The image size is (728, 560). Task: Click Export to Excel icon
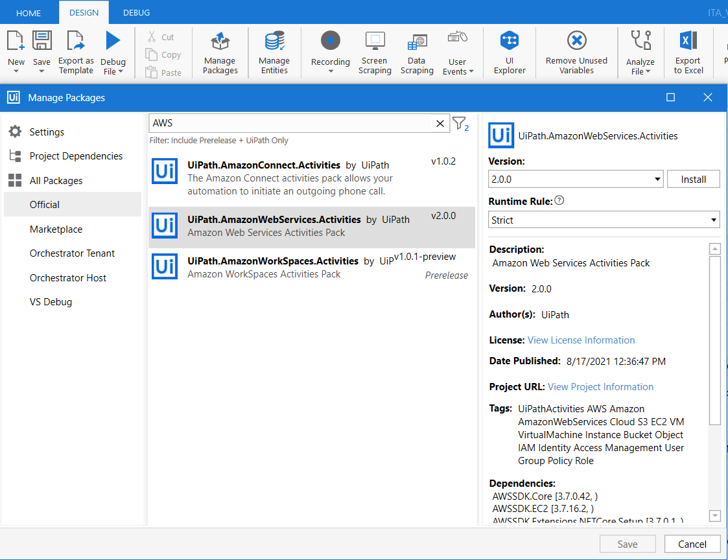(x=688, y=41)
